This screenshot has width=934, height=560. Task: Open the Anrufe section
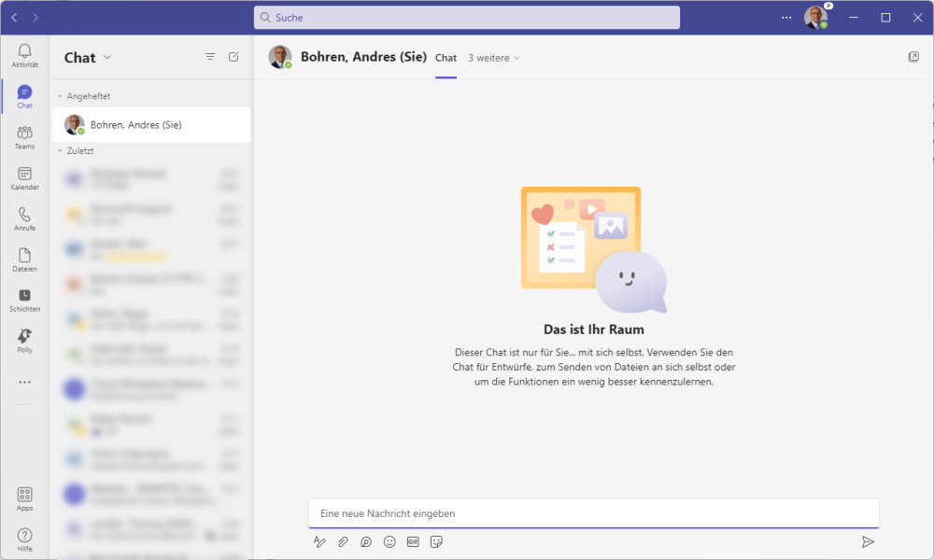coord(24,219)
